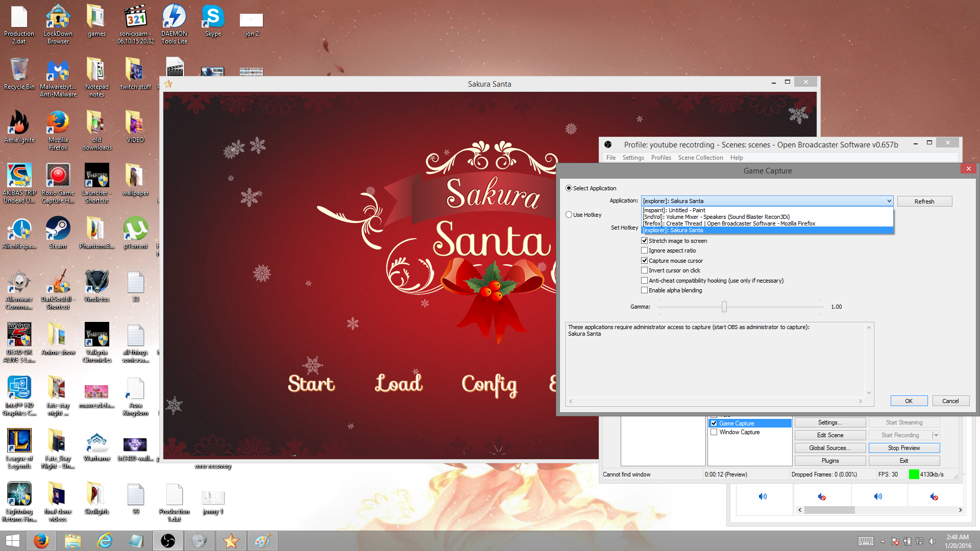Choose mspaint Untitled - Paint in list
This screenshot has height=551, width=980.
click(767, 210)
